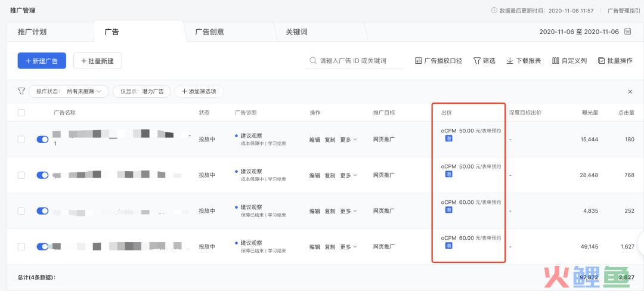Click 复制 in the 49,145 exposure row
The width and height of the screenshot is (644, 291).
point(330,247)
